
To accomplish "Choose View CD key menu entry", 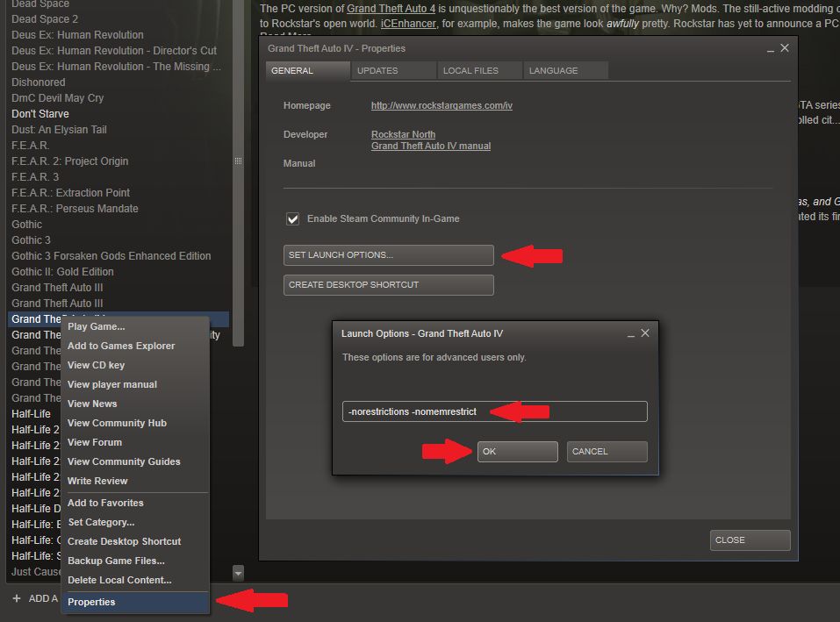I will pos(135,365).
